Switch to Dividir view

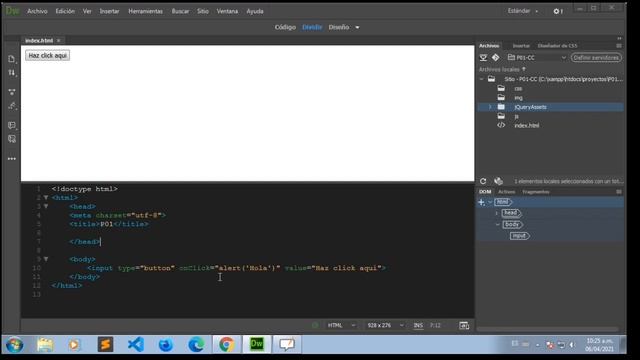point(312,27)
